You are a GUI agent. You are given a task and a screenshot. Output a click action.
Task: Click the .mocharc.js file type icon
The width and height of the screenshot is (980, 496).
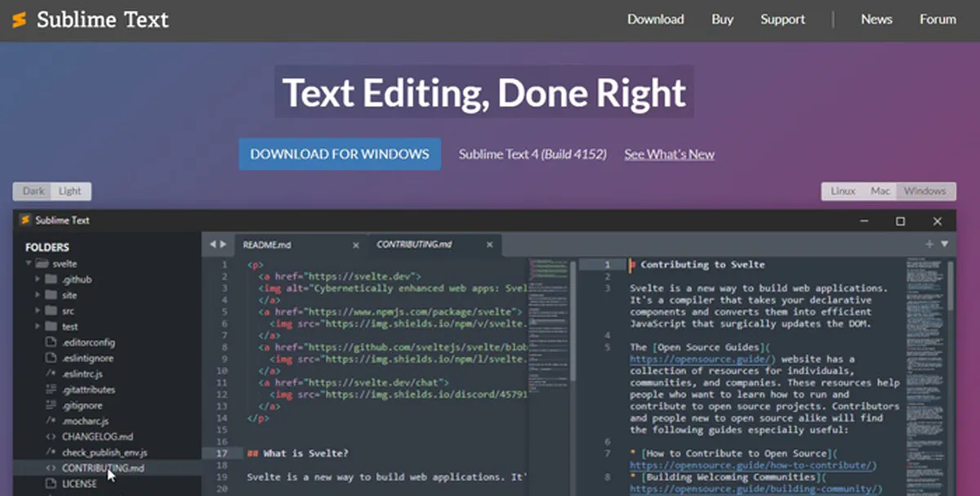(x=51, y=421)
